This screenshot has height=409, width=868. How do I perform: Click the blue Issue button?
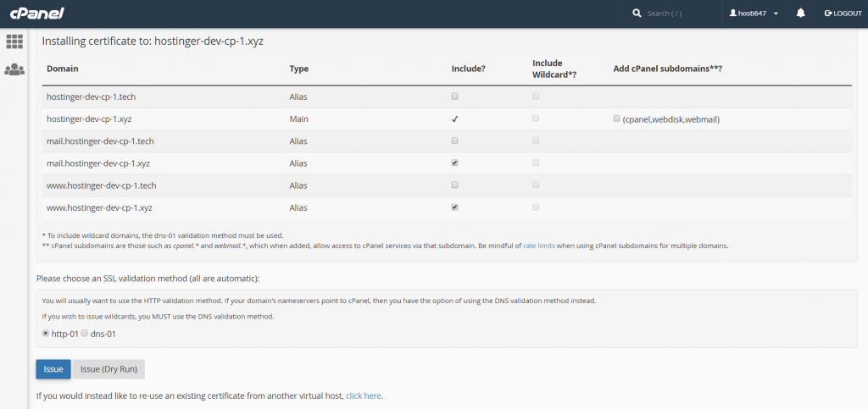[x=53, y=369]
